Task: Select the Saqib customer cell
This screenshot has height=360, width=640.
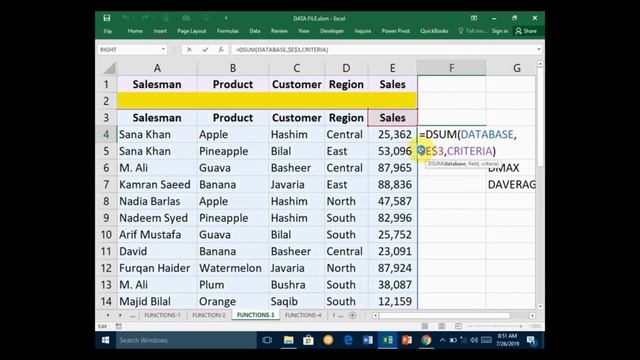Action: (296, 302)
